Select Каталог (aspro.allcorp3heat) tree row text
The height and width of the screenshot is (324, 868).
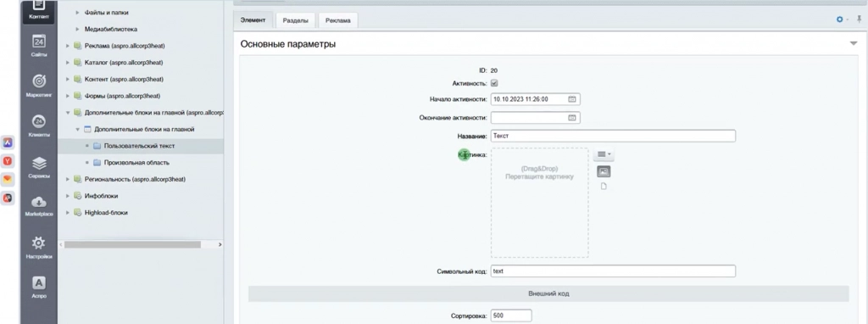point(124,63)
